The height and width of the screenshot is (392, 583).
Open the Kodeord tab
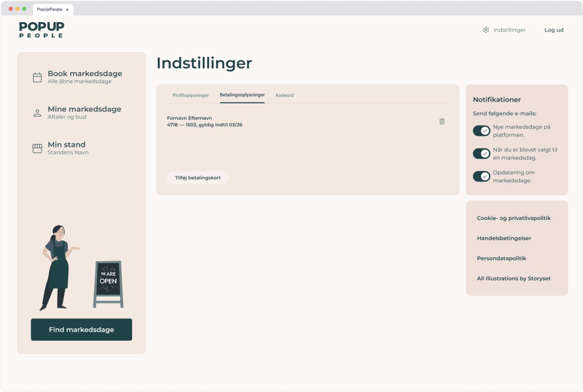[284, 95]
